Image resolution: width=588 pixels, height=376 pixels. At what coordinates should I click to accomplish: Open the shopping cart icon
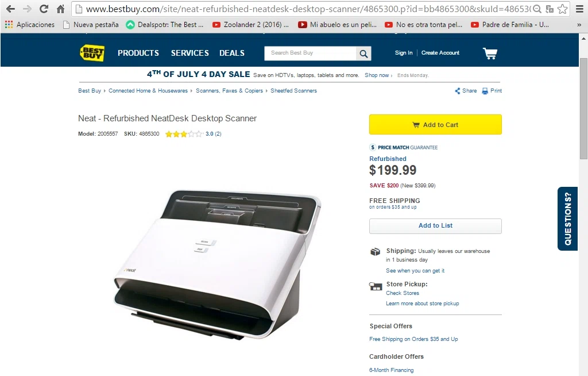pyautogui.click(x=490, y=53)
